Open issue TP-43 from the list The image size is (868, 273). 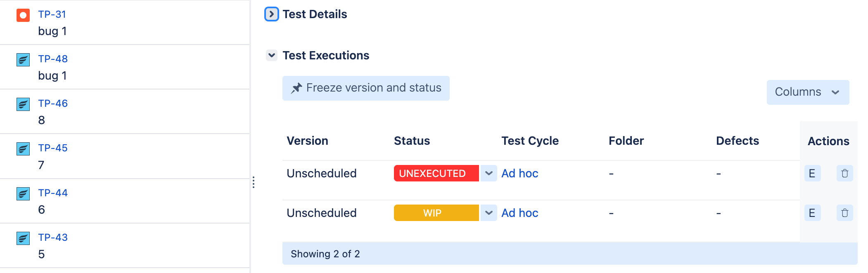click(53, 238)
